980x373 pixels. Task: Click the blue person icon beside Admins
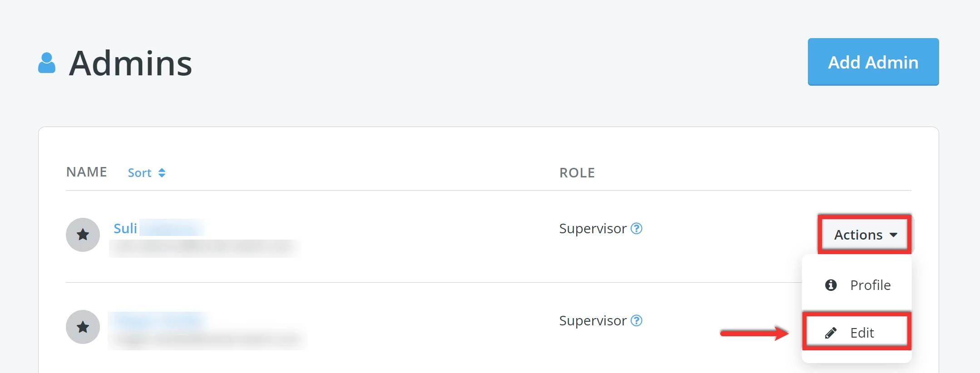[x=47, y=63]
